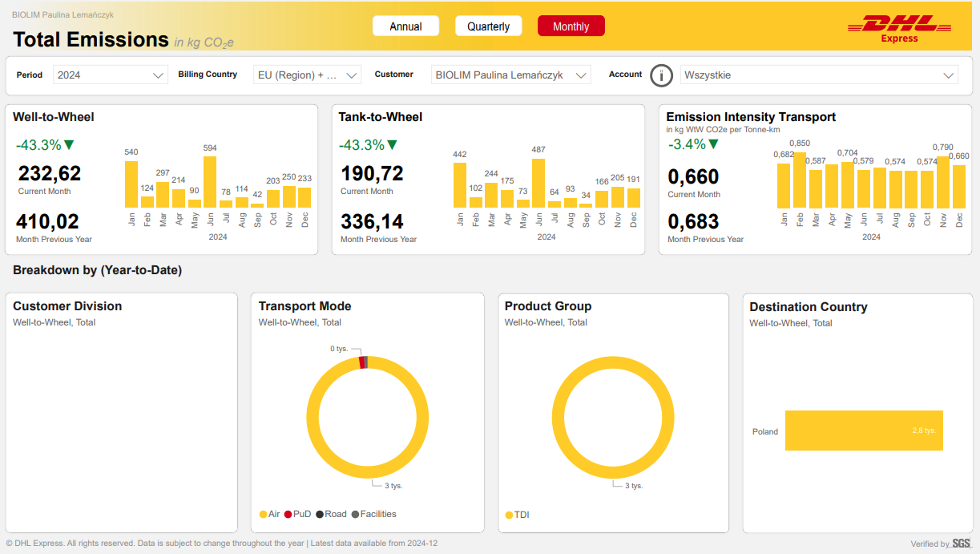Screen dimensions: 980x554
Task: Click the 594 label above the Jun bar
Action: pos(210,148)
